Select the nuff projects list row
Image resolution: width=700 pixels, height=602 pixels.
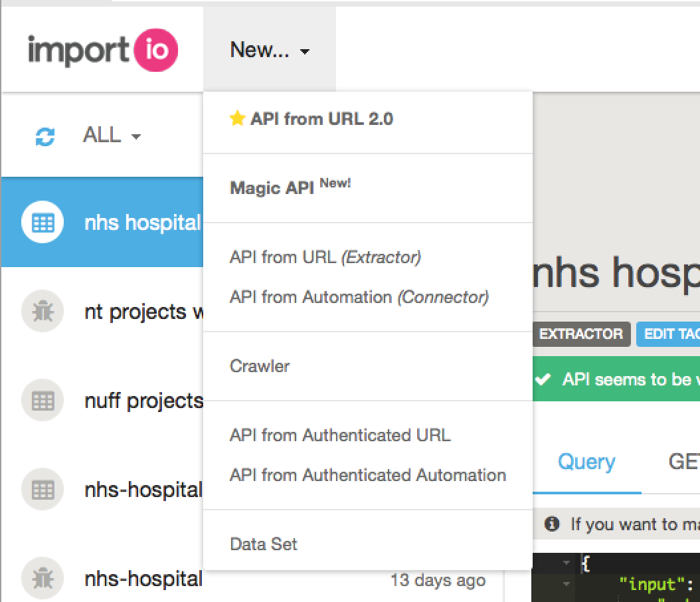102,401
